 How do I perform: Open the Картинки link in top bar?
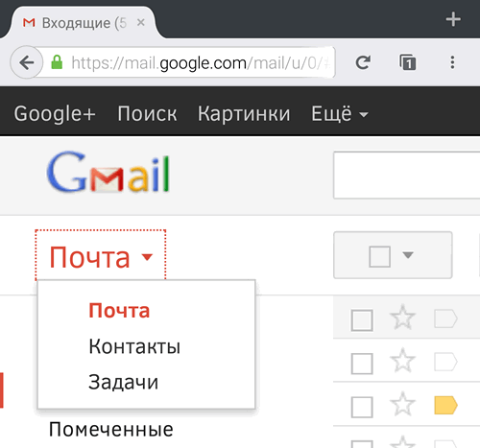[x=244, y=113]
